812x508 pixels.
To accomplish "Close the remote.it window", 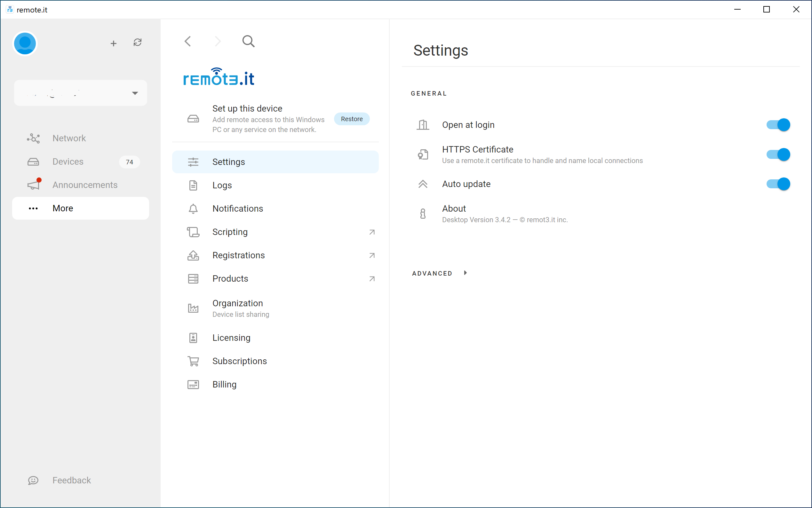I will (796, 9).
